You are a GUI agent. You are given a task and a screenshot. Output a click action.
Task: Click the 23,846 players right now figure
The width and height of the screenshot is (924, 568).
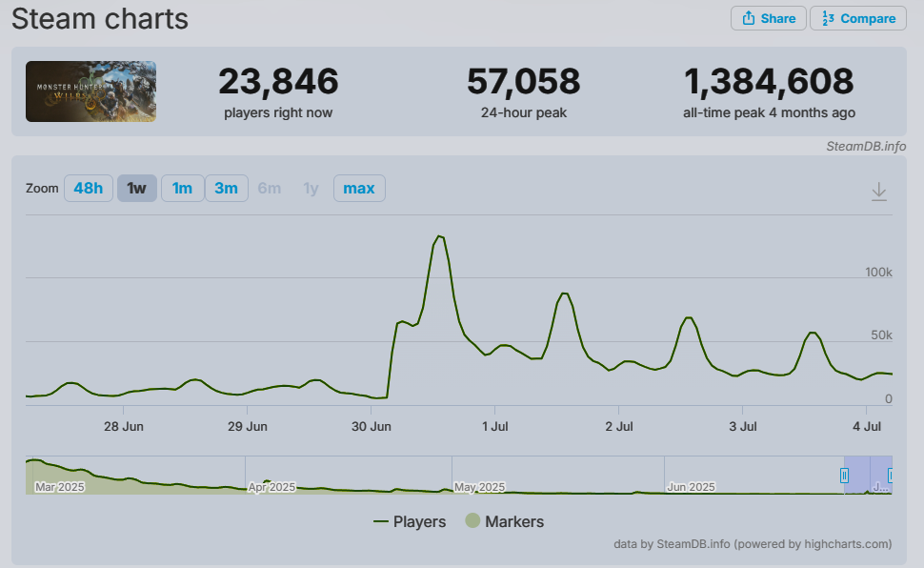(278, 81)
